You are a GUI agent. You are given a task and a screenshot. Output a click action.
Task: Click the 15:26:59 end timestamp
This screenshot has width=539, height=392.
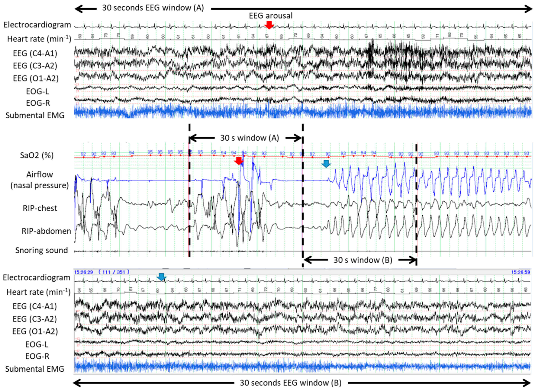tap(520, 272)
